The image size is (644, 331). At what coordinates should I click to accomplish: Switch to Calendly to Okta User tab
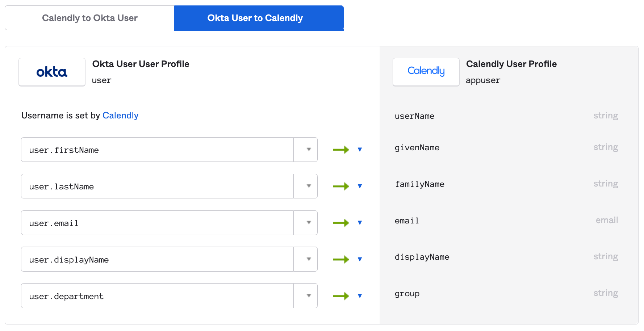89,18
